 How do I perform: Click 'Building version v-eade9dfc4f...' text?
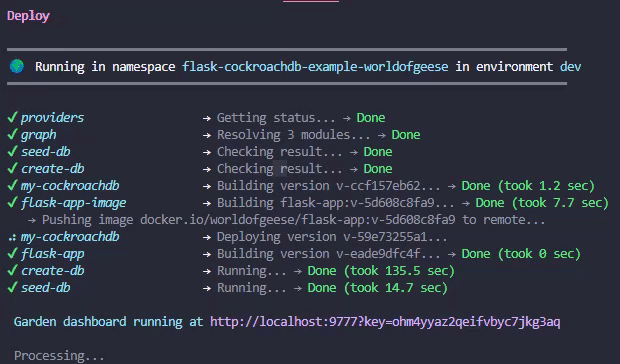coord(328,254)
